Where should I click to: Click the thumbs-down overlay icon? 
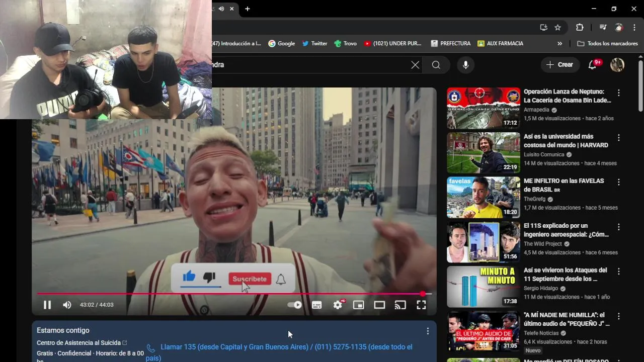tap(209, 277)
